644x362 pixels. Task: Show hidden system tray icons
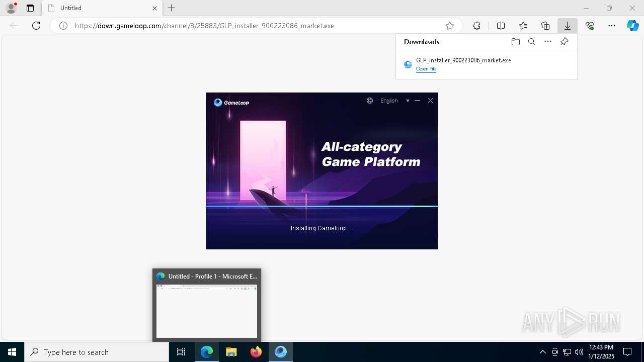(542, 352)
